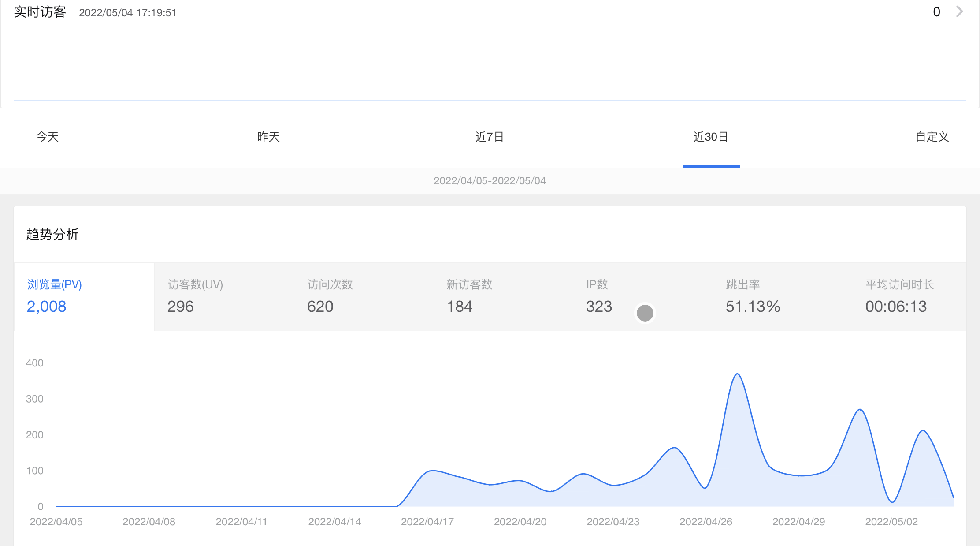980x546 pixels.
Task: Click the chart peak near 2022/04/27
Action: pos(737,374)
